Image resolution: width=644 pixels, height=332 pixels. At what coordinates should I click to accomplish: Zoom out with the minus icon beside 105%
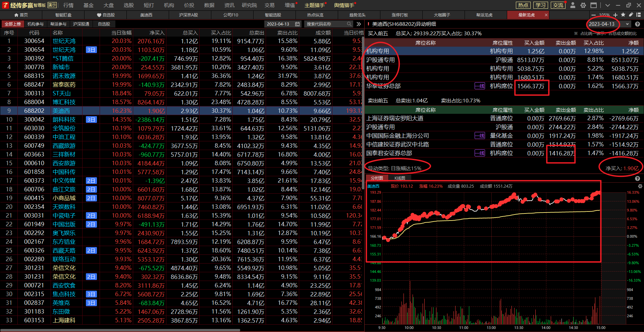[x=594, y=15]
